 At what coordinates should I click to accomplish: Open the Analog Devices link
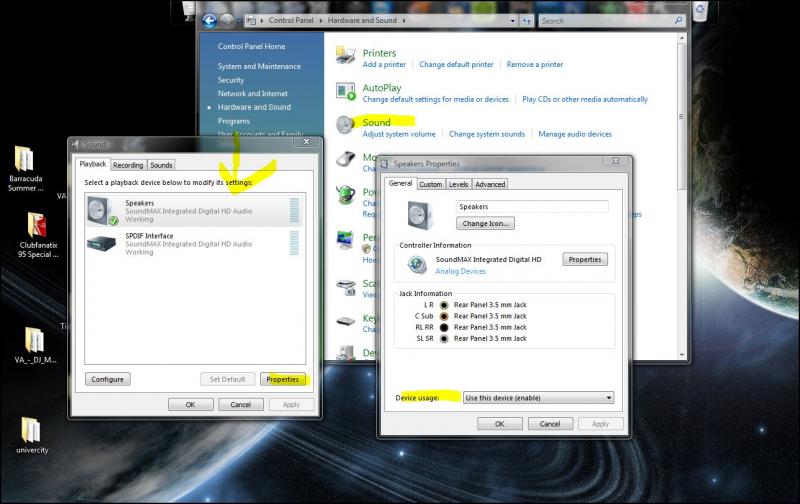tap(460, 271)
